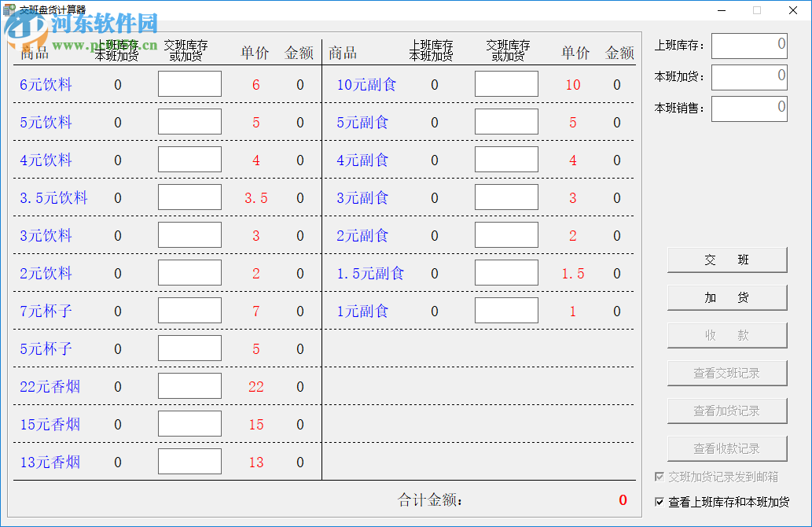This screenshot has height=527, width=812.
Task: Click the 上班库存 input field
Action: tap(748, 46)
